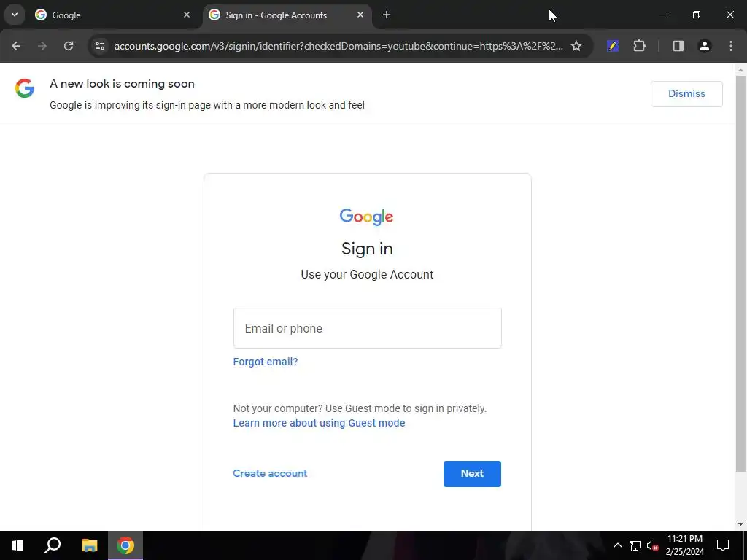Image resolution: width=747 pixels, height=560 pixels.
Task: Open the Extensions puzzle icon
Action: coord(639,46)
